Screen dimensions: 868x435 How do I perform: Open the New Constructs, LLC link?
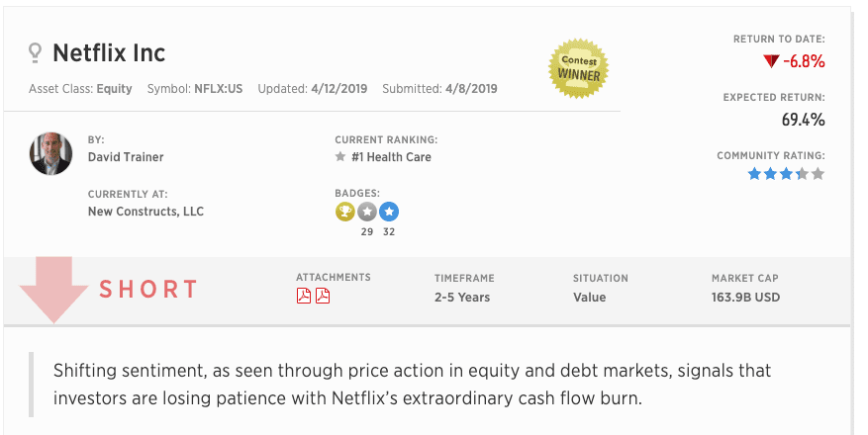click(x=145, y=212)
